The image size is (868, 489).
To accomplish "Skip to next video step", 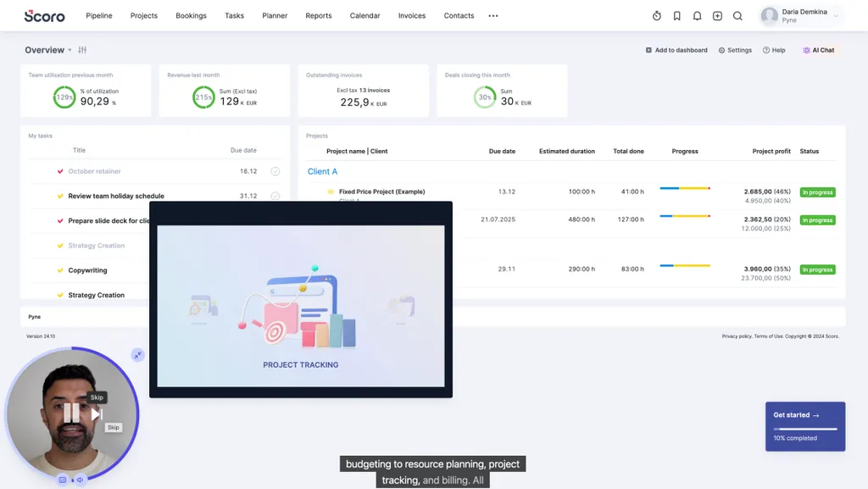I will (x=97, y=414).
